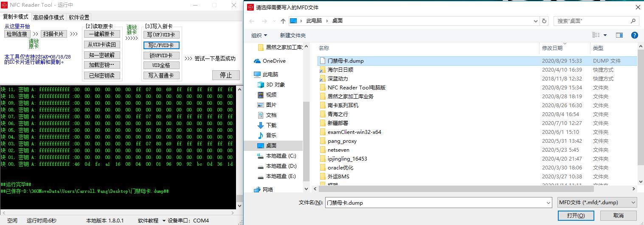Select 此电脑 in navigation tree
The height and width of the screenshot is (225, 644).
click(x=271, y=75)
